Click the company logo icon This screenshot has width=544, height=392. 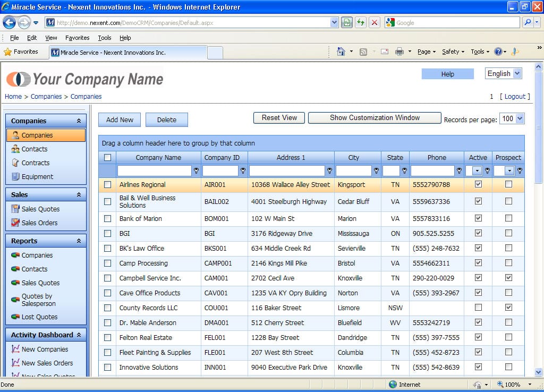(19, 79)
